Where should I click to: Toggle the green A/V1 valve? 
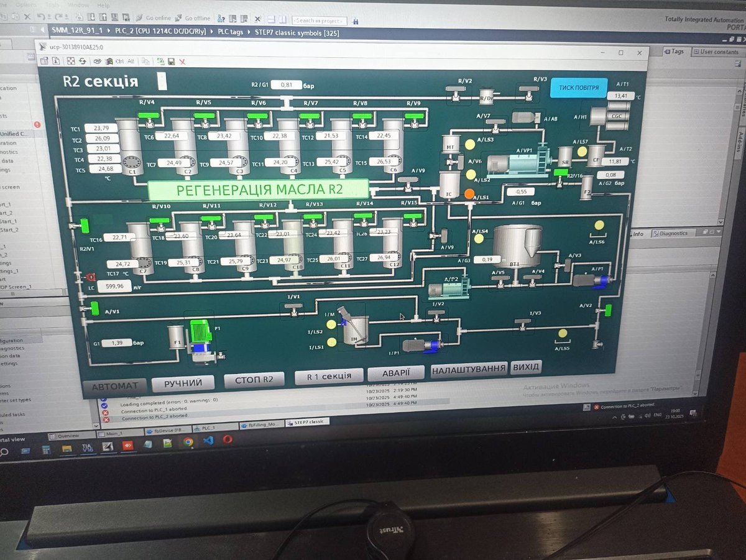(x=95, y=307)
